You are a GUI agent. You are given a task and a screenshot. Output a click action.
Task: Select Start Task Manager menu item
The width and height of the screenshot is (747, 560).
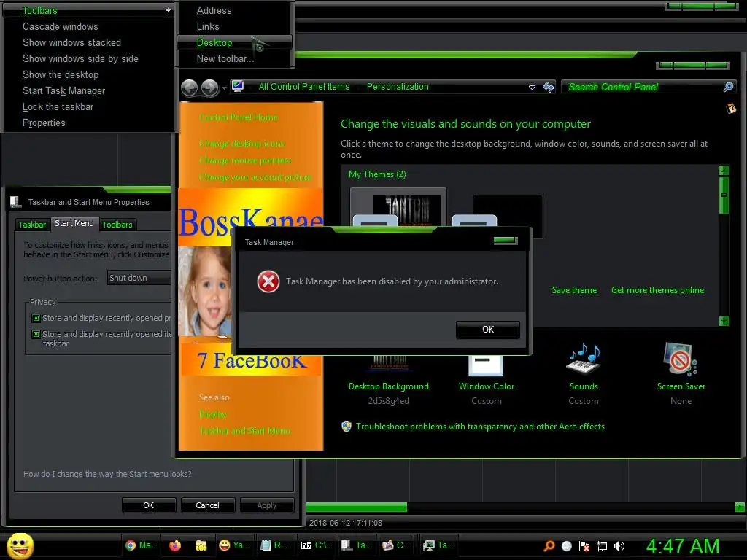click(88, 91)
